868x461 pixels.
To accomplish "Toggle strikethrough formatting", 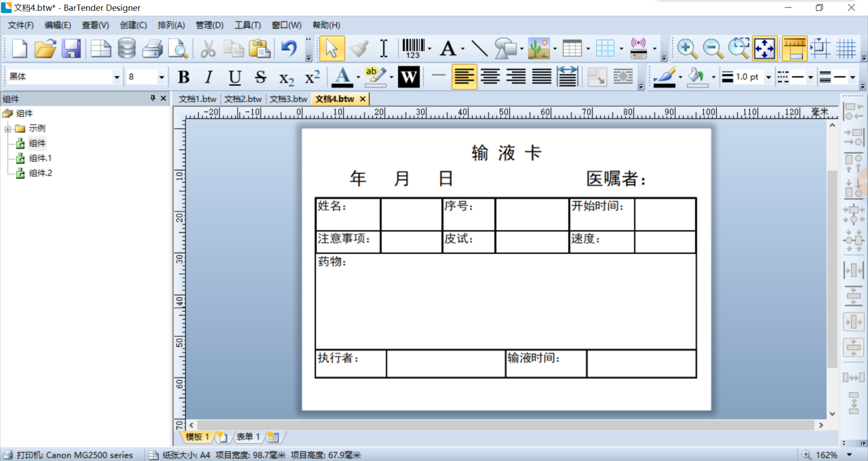I will 260,77.
